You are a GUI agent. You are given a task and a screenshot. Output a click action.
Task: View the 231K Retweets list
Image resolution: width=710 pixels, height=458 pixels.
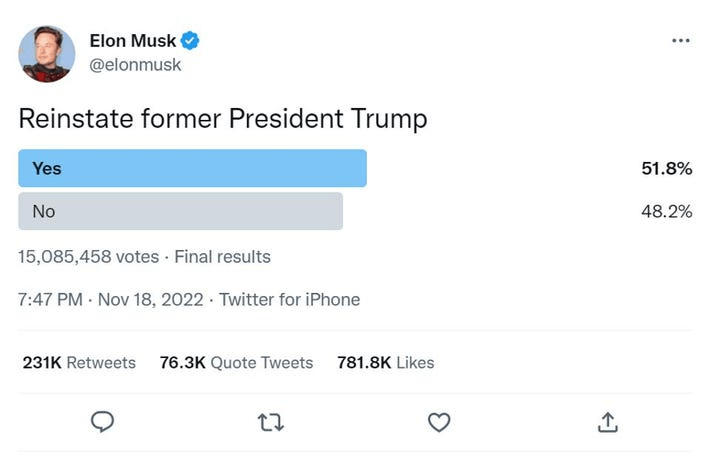[x=79, y=363]
